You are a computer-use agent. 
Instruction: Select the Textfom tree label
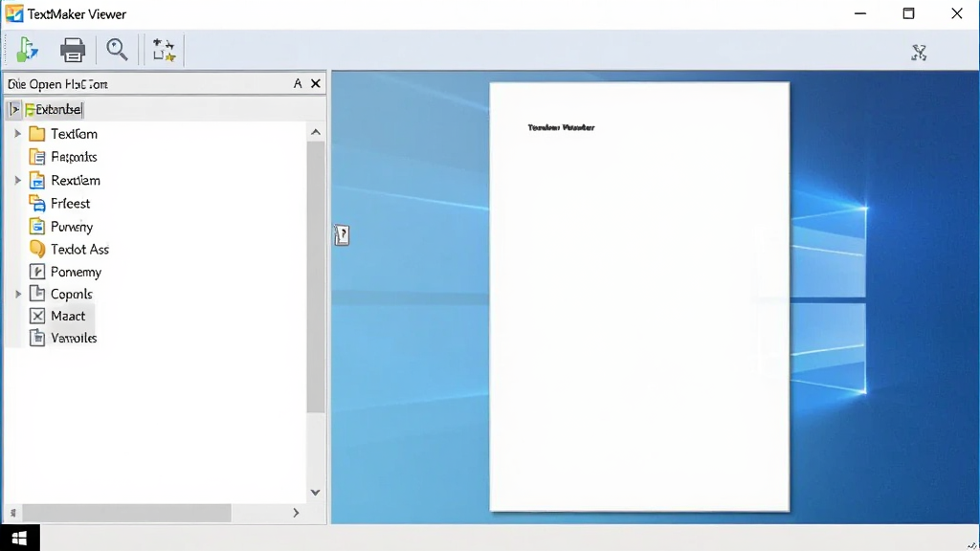point(74,134)
